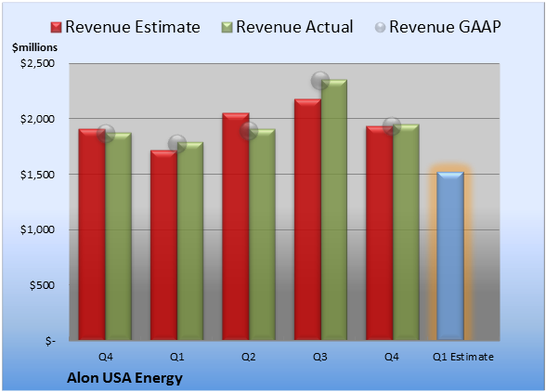
Task: Select the green Q3 revenue actual bar
Action: [334, 210]
